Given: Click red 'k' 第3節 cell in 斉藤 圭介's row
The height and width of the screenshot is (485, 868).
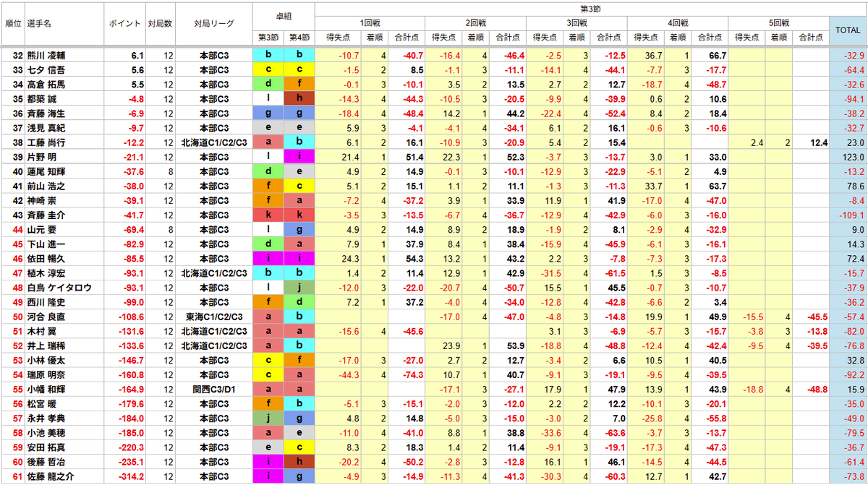Looking at the screenshot, I should (269, 215).
